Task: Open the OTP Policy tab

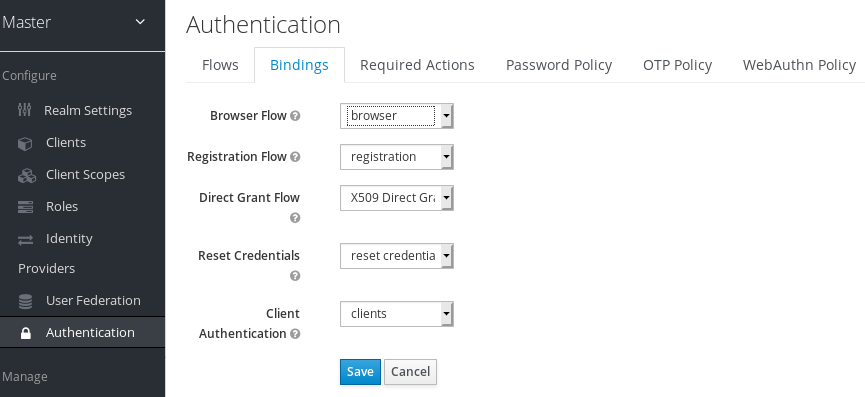Action: (677, 65)
